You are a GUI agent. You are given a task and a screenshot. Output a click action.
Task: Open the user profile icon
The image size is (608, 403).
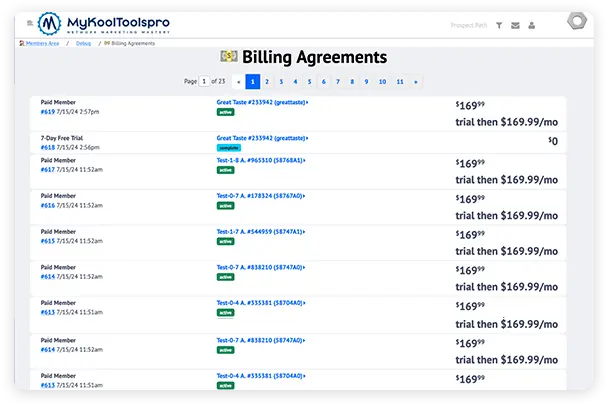pos(531,25)
